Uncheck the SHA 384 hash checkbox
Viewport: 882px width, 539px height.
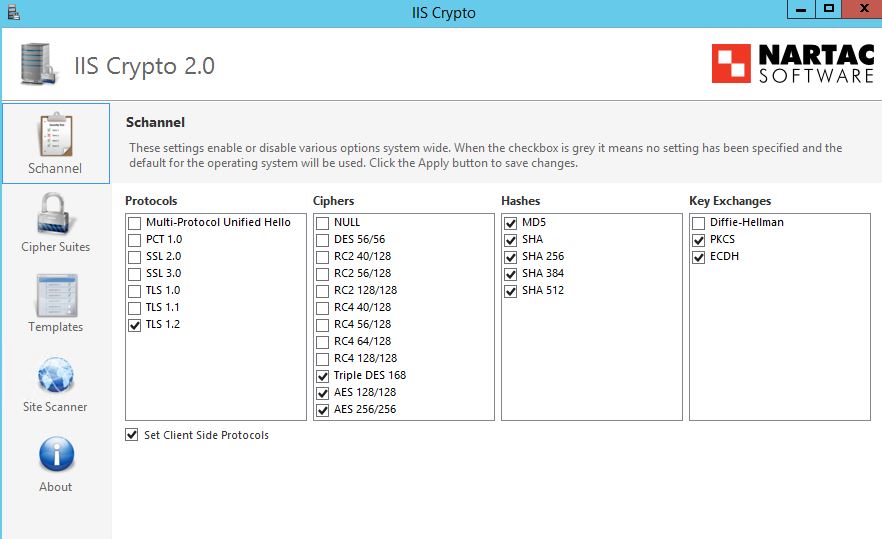(510, 274)
